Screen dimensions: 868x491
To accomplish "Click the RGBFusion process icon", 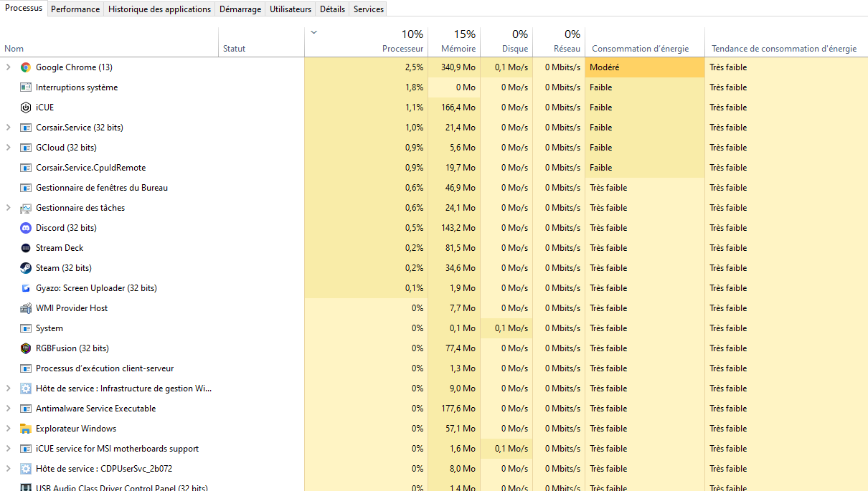I will [26, 348].
